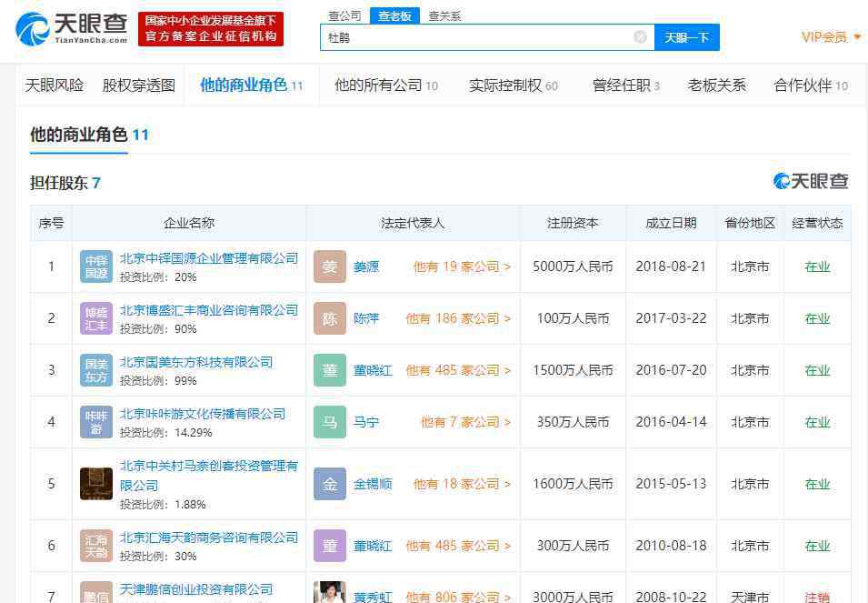868x603 pixels.
Task: Click the 金 avatar icon for 金锡顺
Action: point(330,484)
